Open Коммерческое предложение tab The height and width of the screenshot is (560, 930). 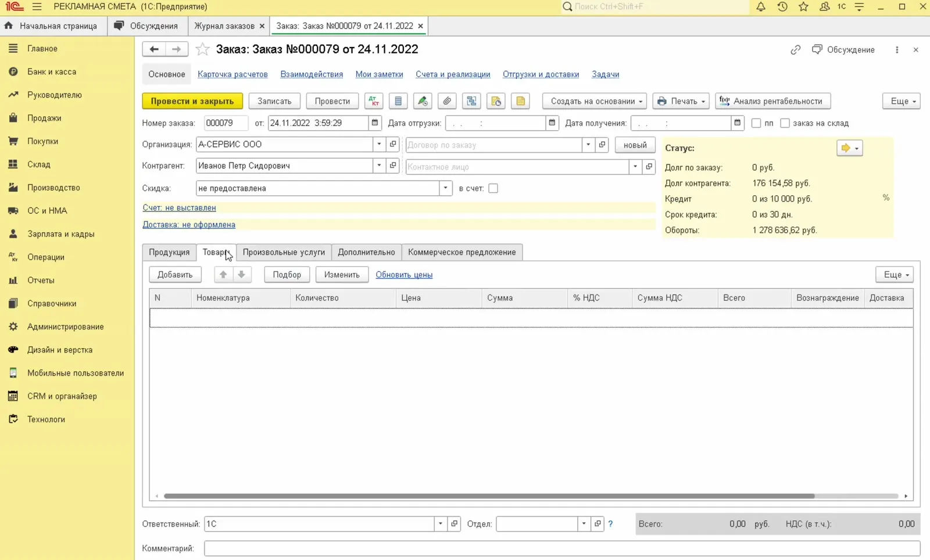tap(462, 252)
